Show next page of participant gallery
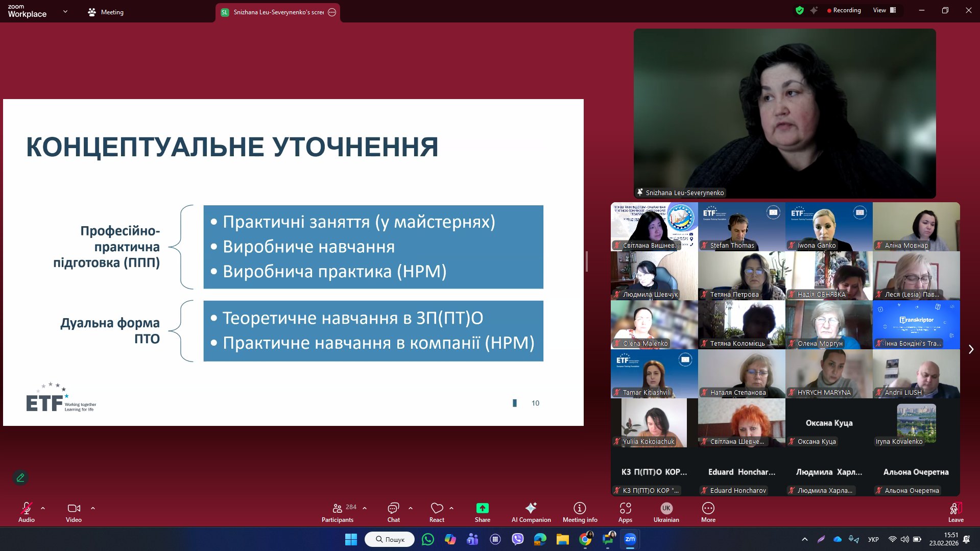 (971, 349)
